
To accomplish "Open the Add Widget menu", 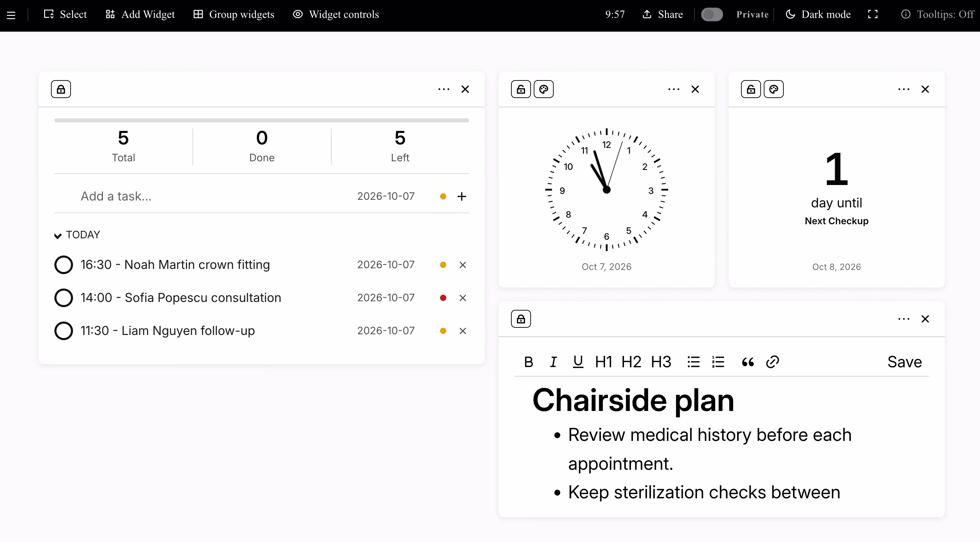I will 140,14.
